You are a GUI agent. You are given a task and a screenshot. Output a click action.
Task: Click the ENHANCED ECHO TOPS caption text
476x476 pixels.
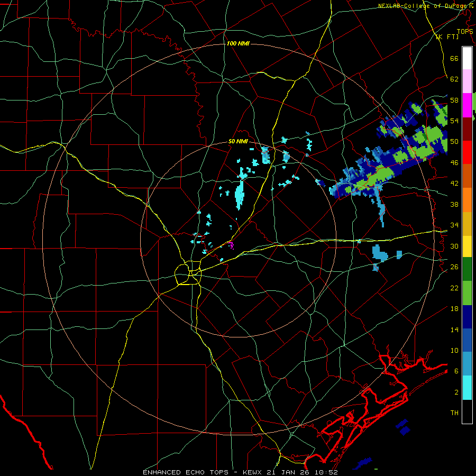pyautogui.click(x=186, y=472)
